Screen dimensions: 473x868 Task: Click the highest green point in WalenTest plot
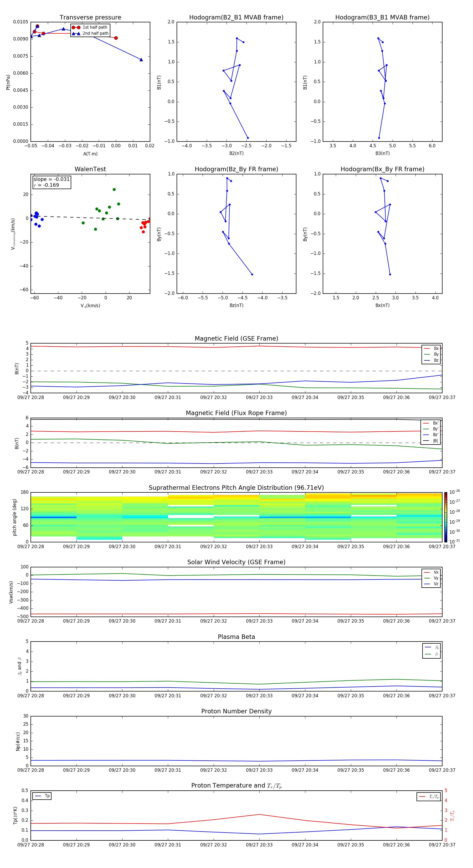pos(114,190)
